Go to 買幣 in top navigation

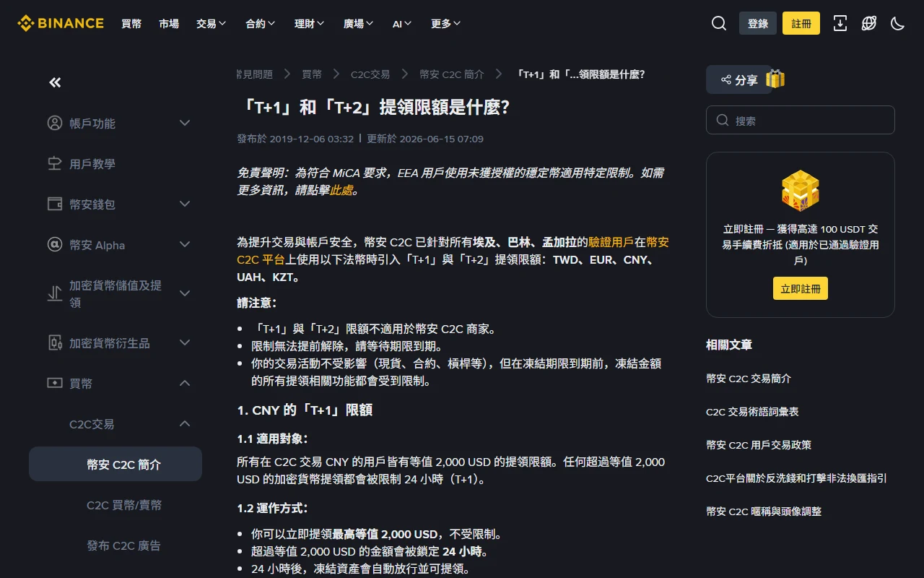[x=131, y=23]
